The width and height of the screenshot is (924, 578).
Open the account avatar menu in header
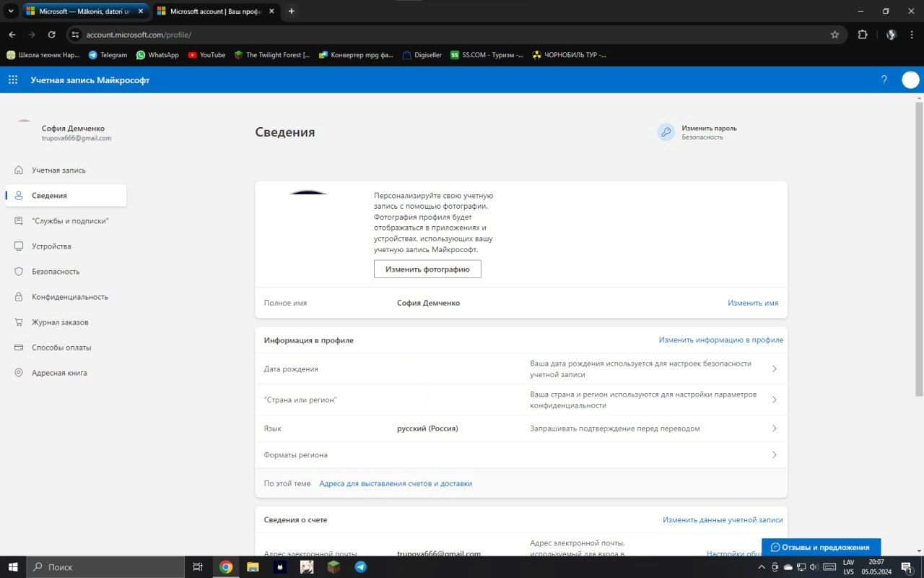click(910, 79)
